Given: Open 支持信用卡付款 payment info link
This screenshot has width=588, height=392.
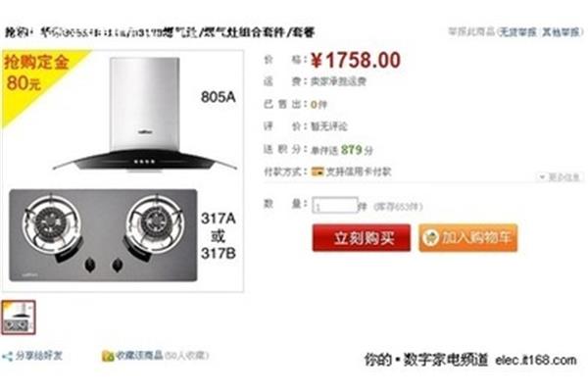Looking at the screenshot, I should (359, 171).
